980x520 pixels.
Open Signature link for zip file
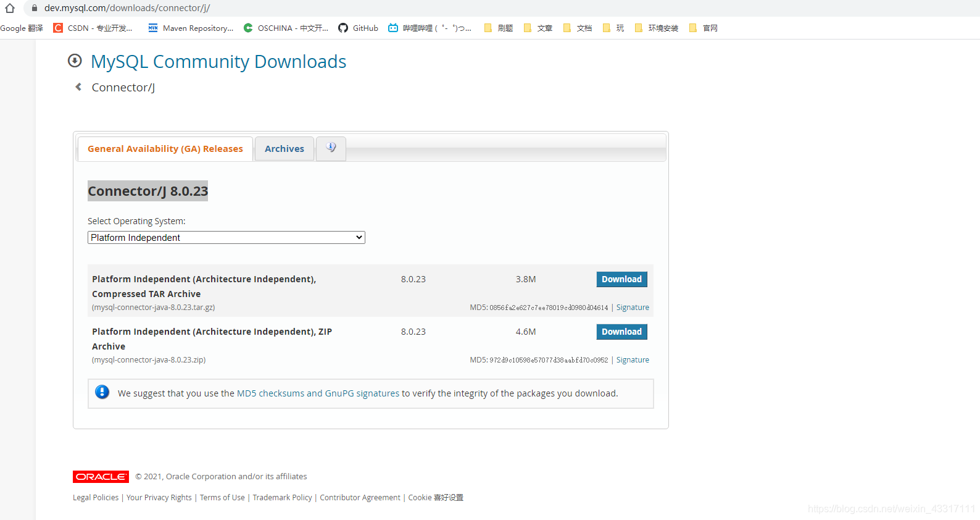[633, 360]
